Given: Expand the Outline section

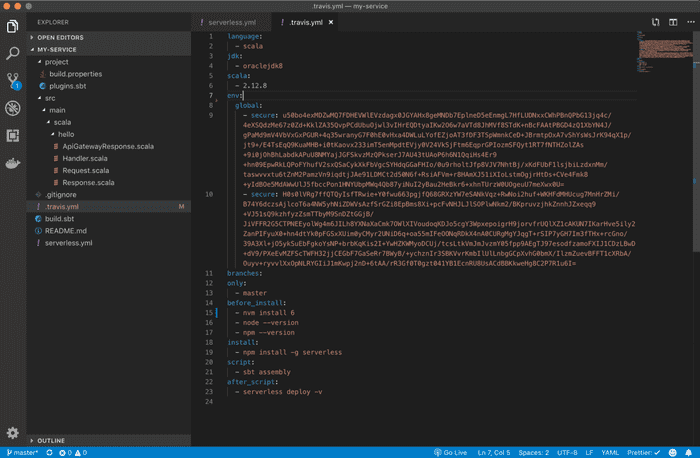Looking at the screenshot, I should pyautogui.click(x=109, y=441).
